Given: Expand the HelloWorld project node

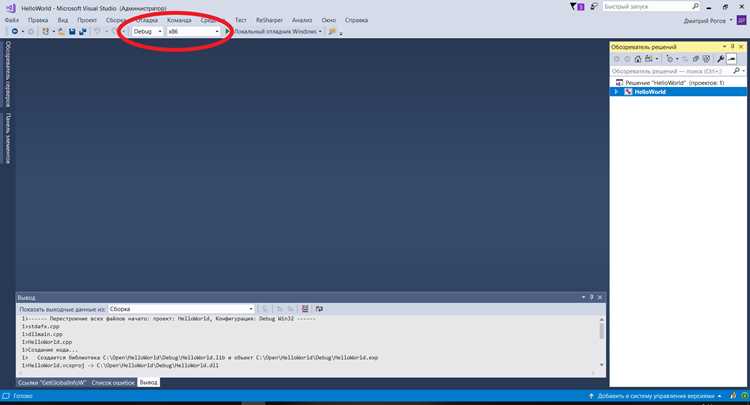Looking at the screenshot, I should tap(617, 92).
